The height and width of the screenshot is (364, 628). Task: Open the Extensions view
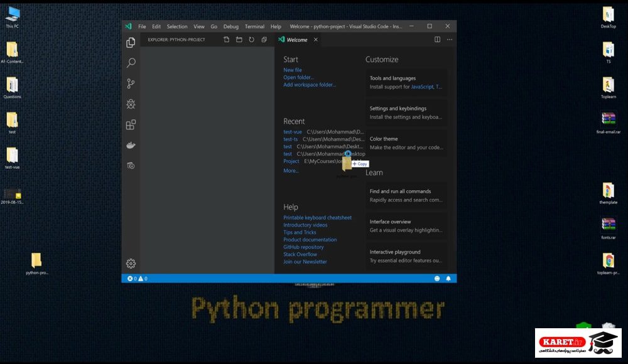coord(131,124)
